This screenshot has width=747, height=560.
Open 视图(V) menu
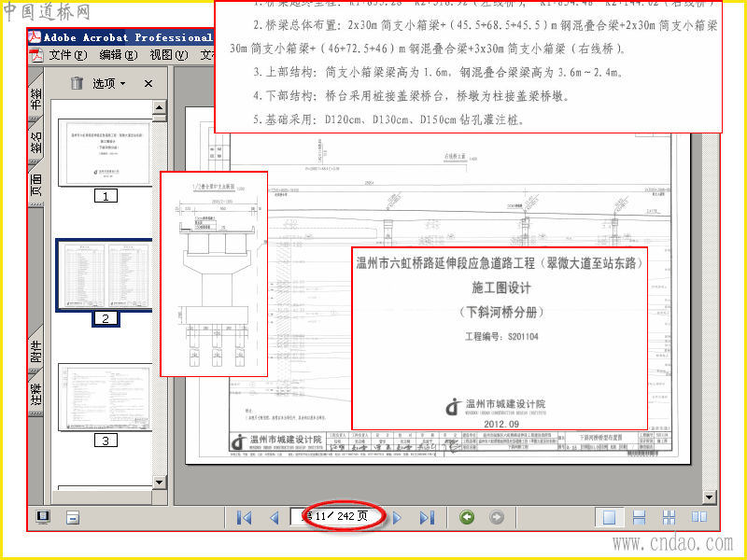coord(169,55)
